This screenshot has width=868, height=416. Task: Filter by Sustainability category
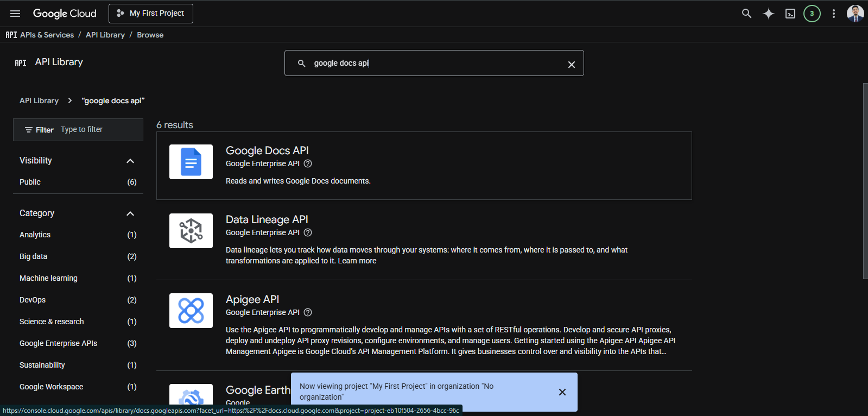(x=78, y=365)
